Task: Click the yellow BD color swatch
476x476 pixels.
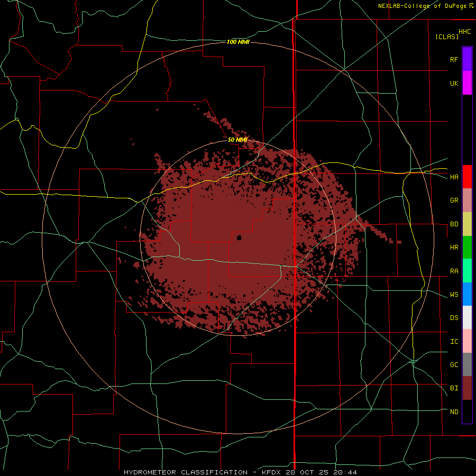Action: [x=467, y=224]
